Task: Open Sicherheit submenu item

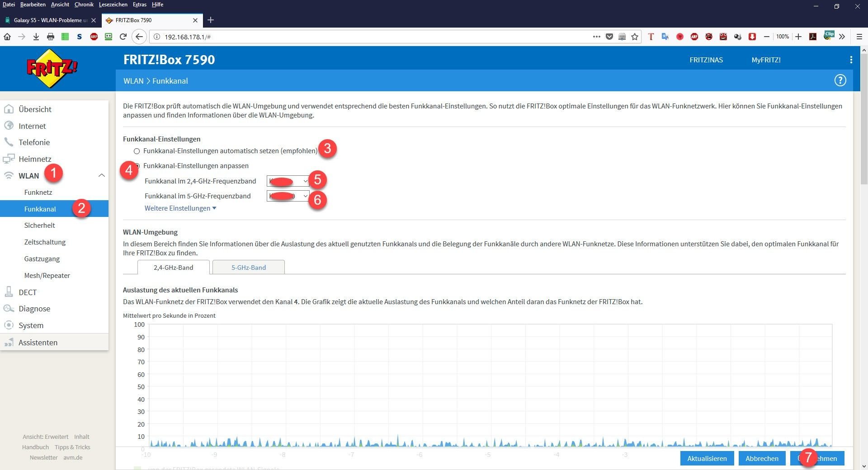Action: click(x=54, y=226)
